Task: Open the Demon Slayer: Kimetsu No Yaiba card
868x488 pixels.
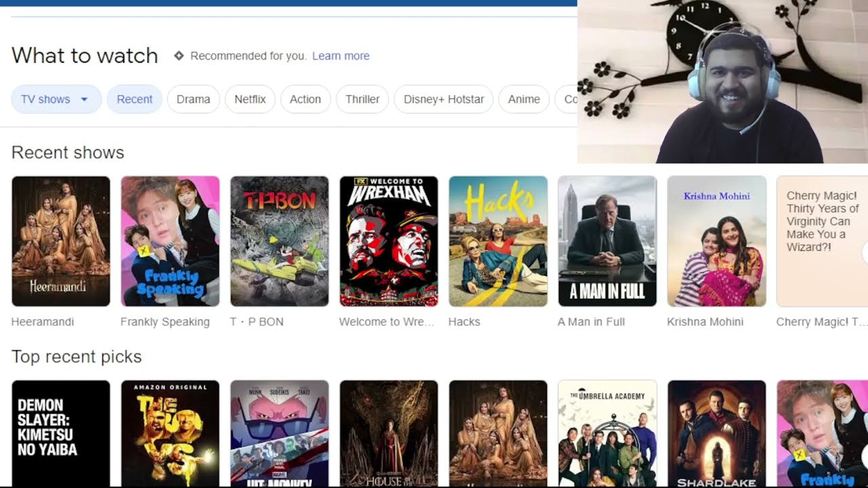Action: point(61,434)
